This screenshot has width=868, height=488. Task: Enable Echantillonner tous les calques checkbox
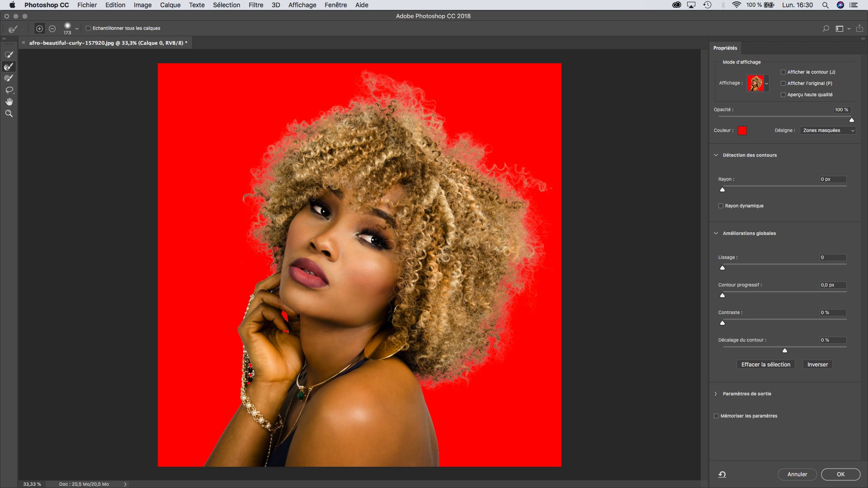click(x=89, y=28)
